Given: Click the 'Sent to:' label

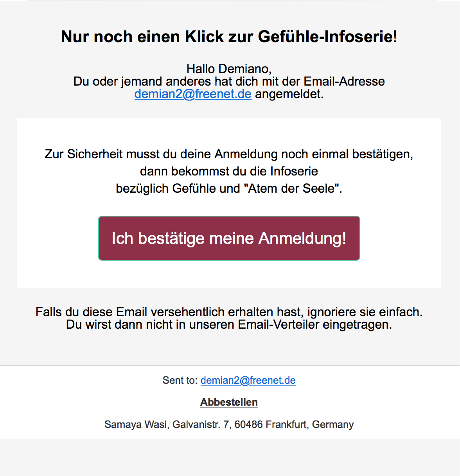Looking at the screenshot, I should (x=180, y=380).
